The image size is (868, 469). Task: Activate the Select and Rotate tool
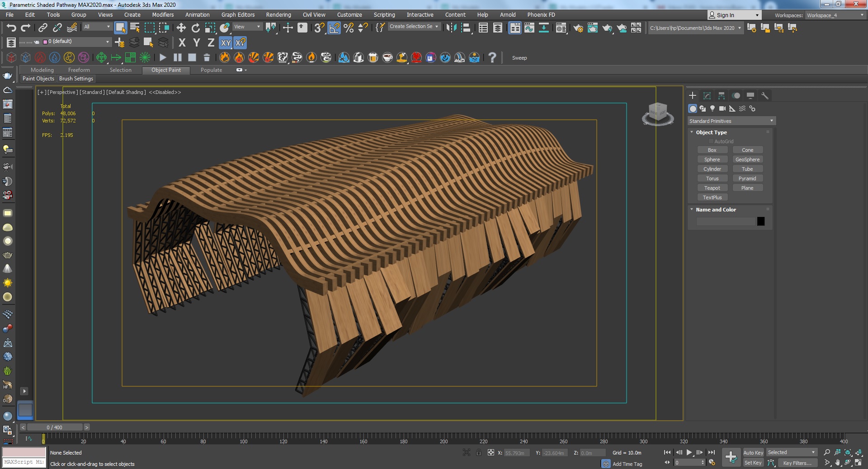tap(196, 28)
